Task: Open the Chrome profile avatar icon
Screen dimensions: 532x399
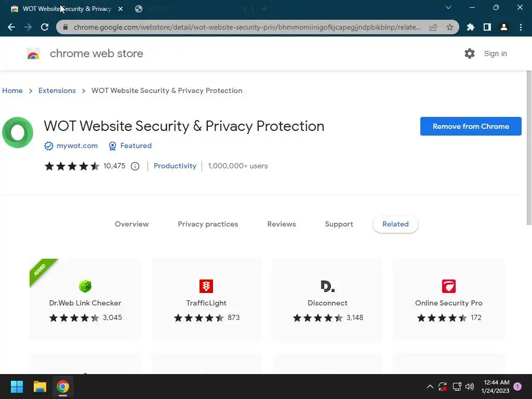Action: pyautogui.click(x=503, y=27)
